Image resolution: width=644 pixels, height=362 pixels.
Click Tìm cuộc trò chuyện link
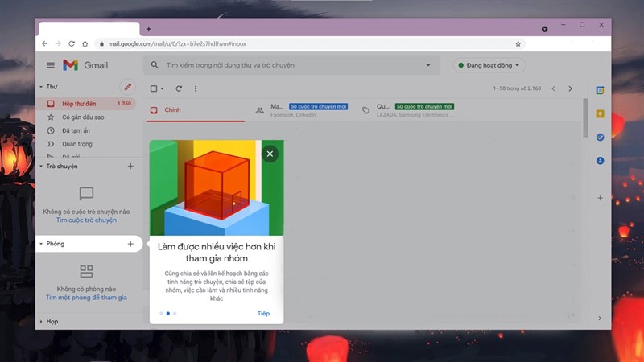click(x=86, y=220)
